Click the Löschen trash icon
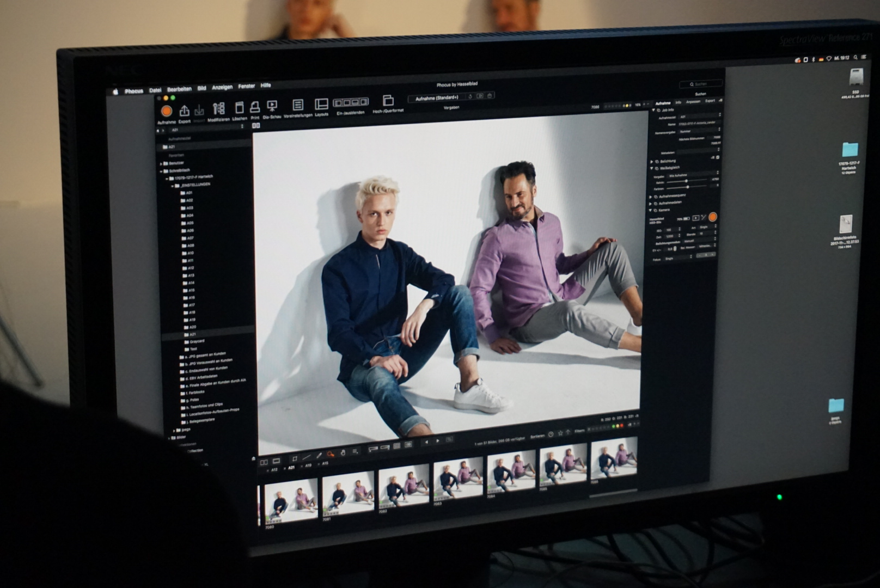 pyautogui.click(x=239, y=108)
